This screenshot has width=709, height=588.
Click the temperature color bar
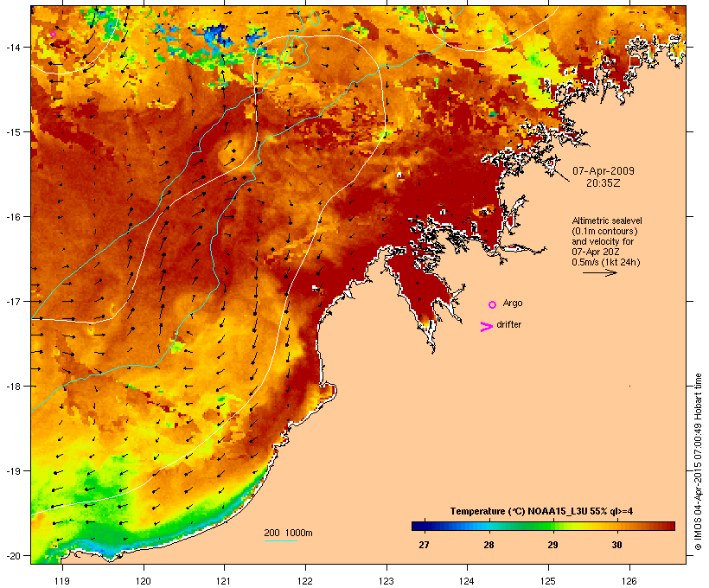point(543,526)
